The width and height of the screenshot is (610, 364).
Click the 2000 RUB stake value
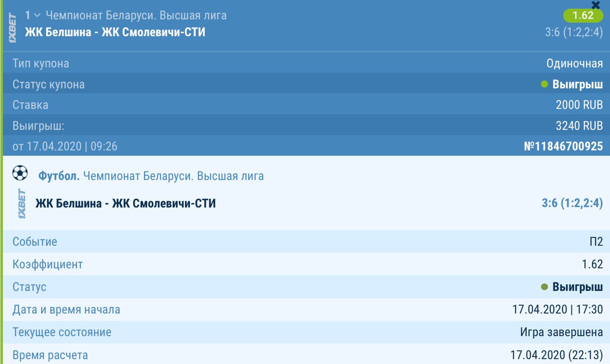(579, 105)
